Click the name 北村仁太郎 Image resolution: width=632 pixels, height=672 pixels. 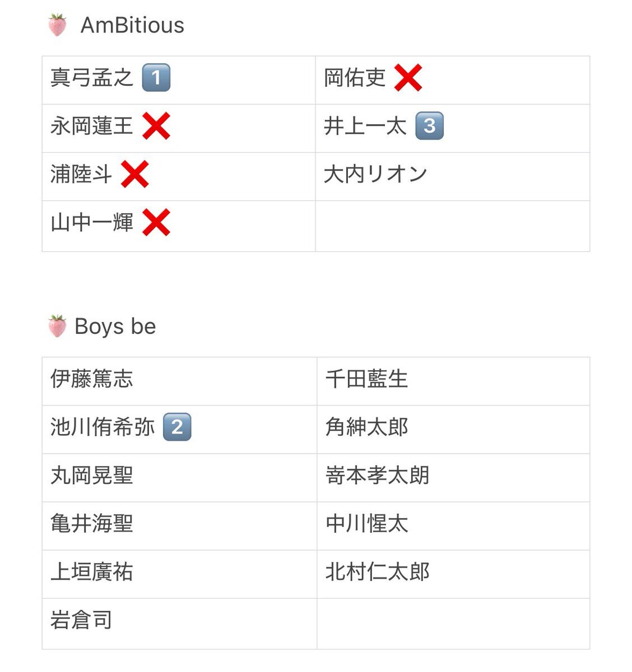click(x=377, y=572)
